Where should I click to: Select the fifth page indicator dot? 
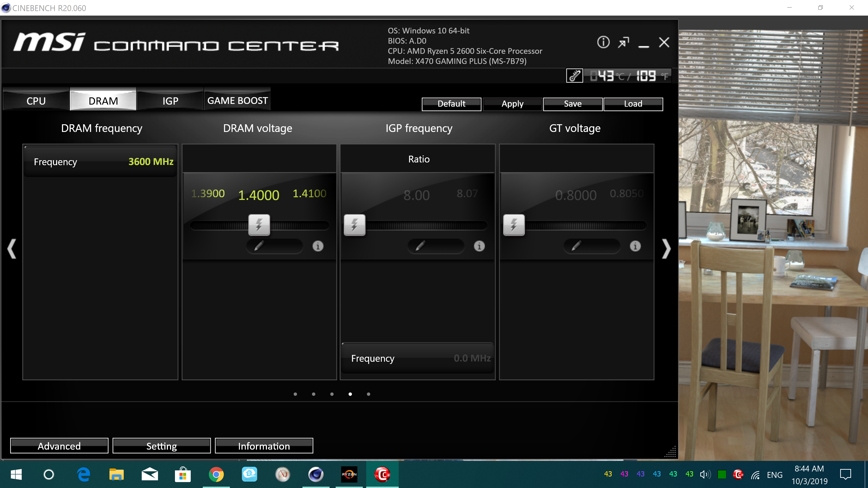point(368,394)
